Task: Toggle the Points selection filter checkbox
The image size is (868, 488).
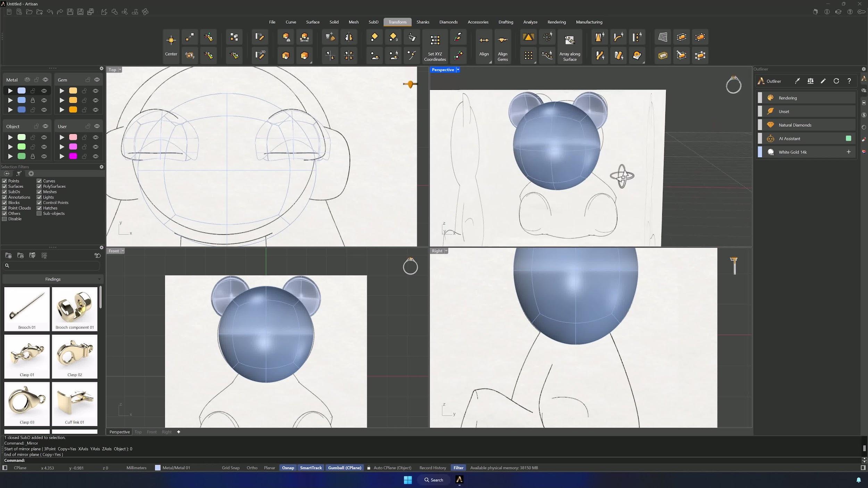Action: tap(5, 181)
